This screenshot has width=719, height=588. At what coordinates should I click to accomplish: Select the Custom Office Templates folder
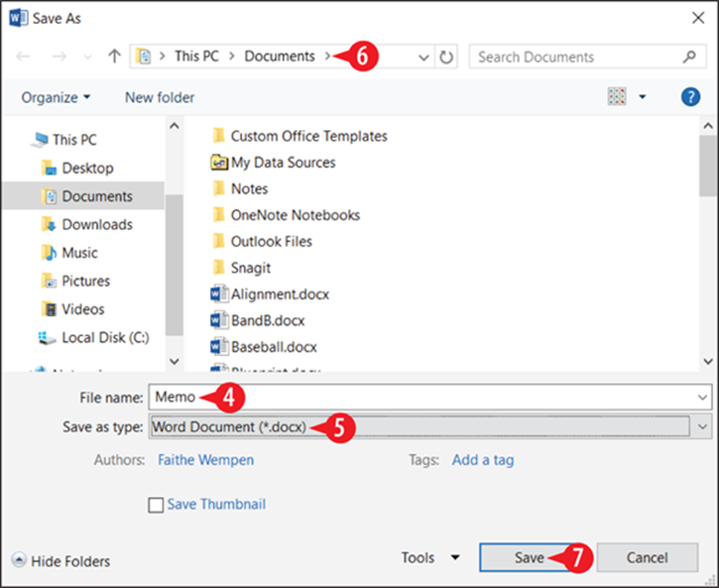coord(300,136)
